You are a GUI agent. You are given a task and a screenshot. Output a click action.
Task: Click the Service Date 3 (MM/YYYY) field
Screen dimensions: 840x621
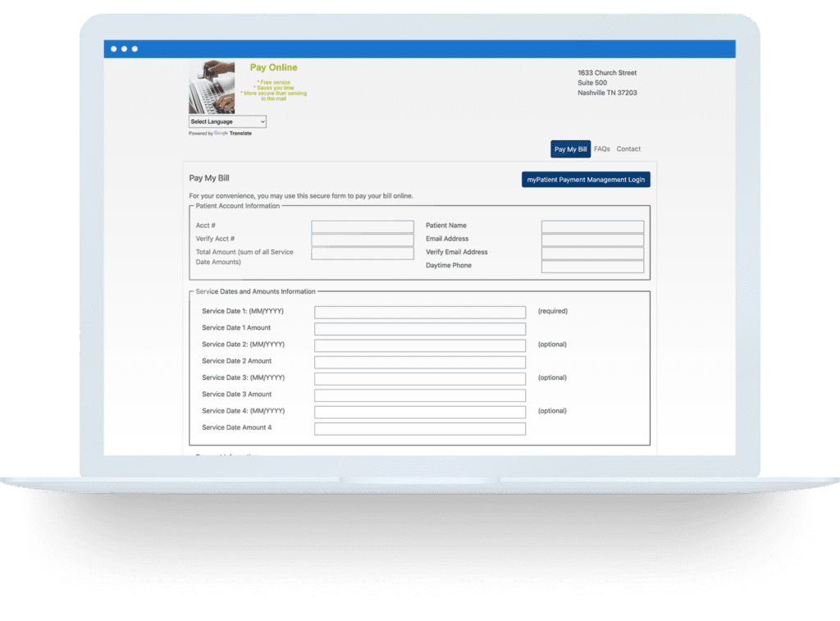420,379
